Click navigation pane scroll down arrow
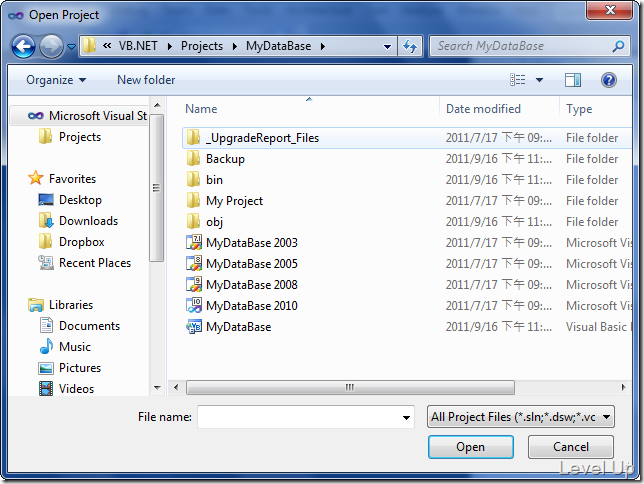Screen dimensions: 644x484 [157, 387]
